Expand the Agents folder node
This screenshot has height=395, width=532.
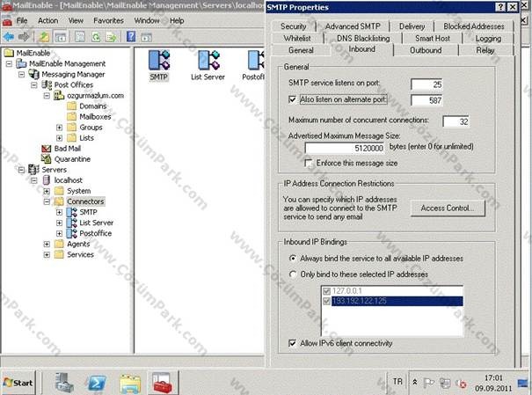tap(47, 244)
